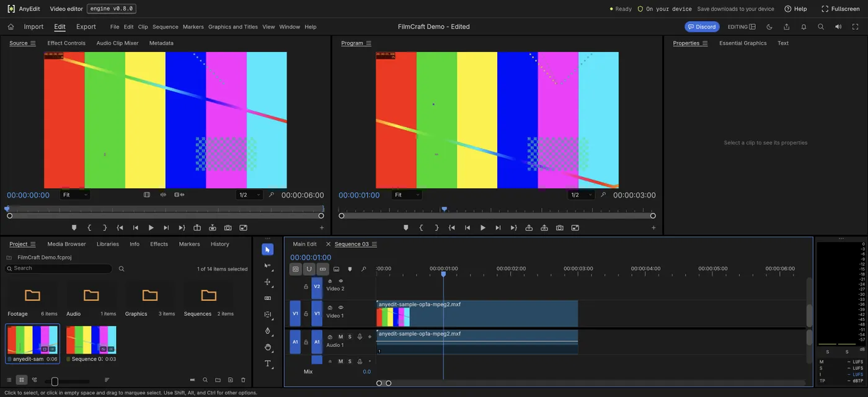Click Export Frame camera in Program monitor

click(560, 228)
